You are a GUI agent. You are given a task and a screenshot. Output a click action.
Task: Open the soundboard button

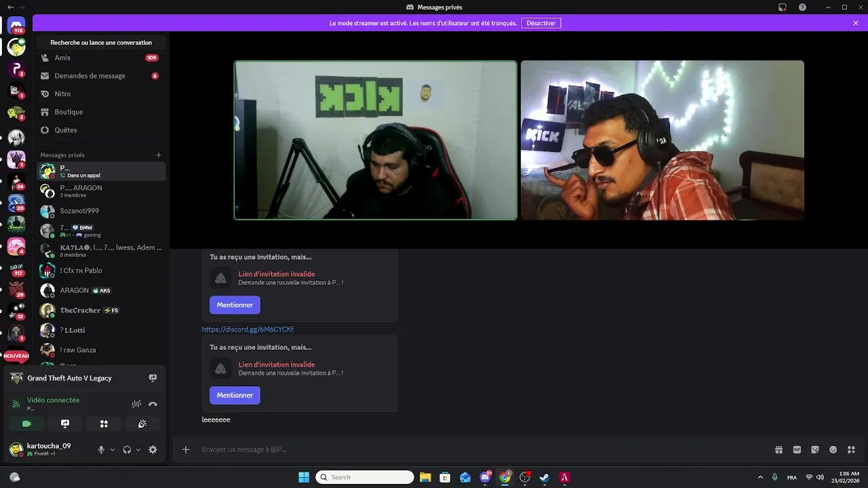(x=142, y=424)
